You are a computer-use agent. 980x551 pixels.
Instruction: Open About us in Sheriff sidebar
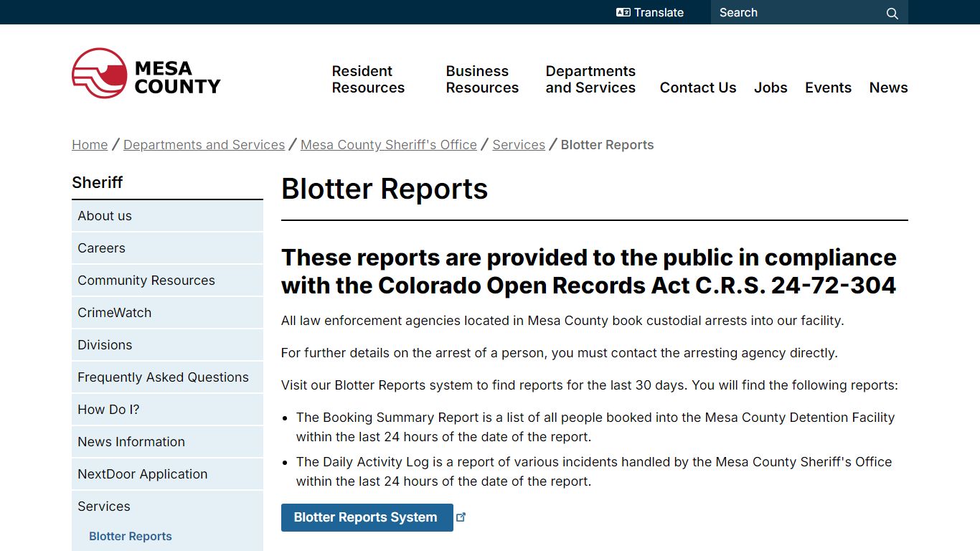167,215
